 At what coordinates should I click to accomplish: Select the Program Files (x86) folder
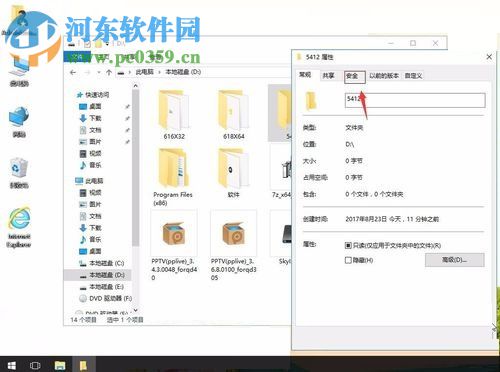(173, 177)
